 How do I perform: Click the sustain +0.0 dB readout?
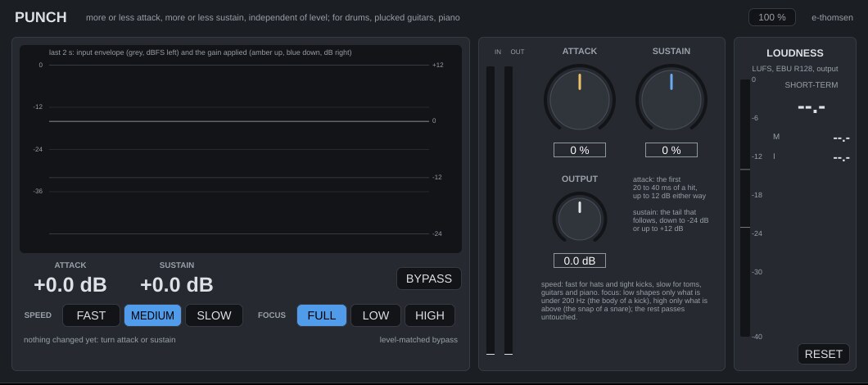pyautogui.click(x=177, y=285)
